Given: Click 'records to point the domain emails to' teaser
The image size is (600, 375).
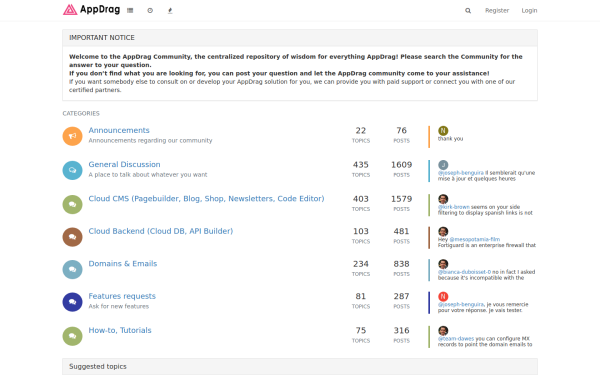Looking at the screenshot, I should tap(485, 344).
